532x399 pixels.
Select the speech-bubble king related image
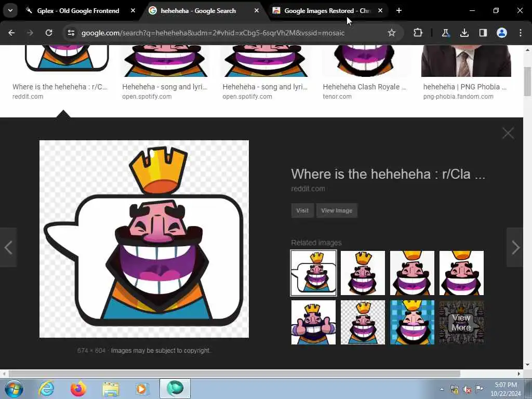point(313,273)
